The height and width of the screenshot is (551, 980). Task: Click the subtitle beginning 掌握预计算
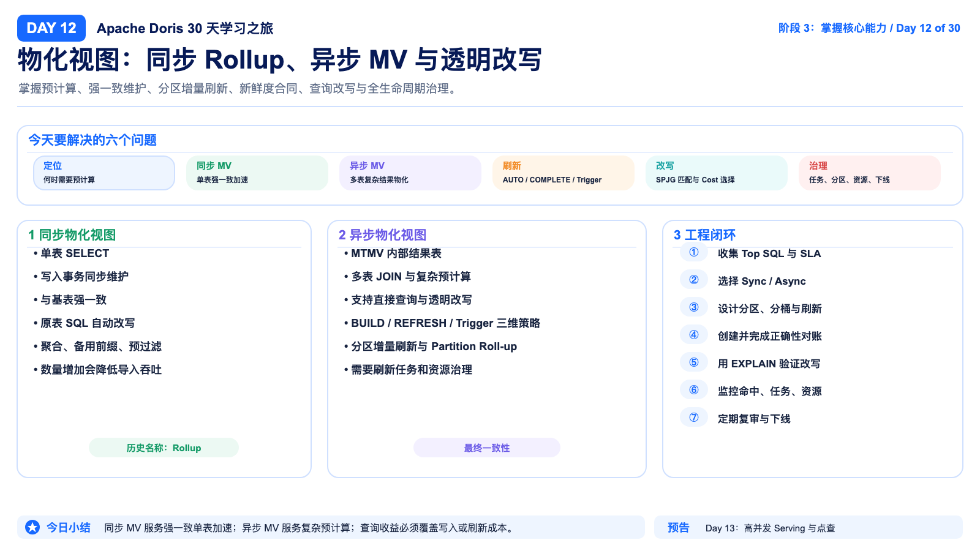pyautogui.click(x=238, y=89)
